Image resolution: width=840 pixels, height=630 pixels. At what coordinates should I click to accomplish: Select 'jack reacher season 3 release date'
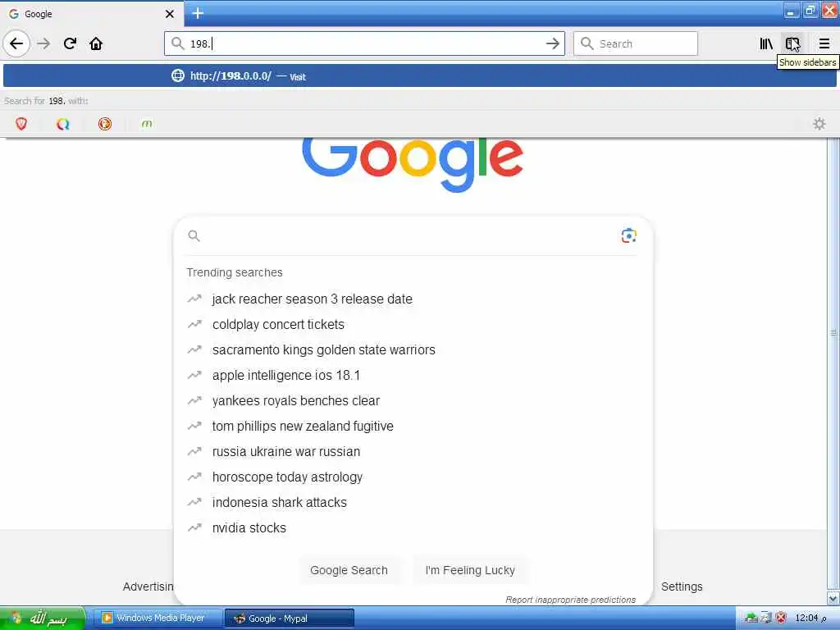(312, 299)
